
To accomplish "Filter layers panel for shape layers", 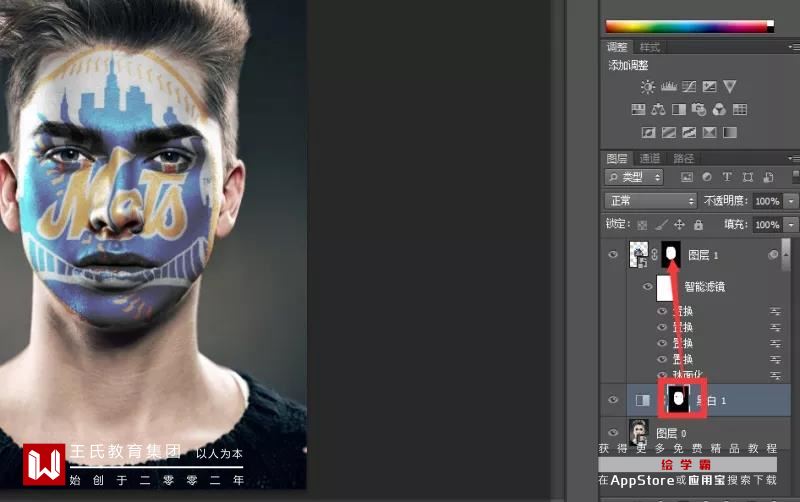I will click(747, 177).
